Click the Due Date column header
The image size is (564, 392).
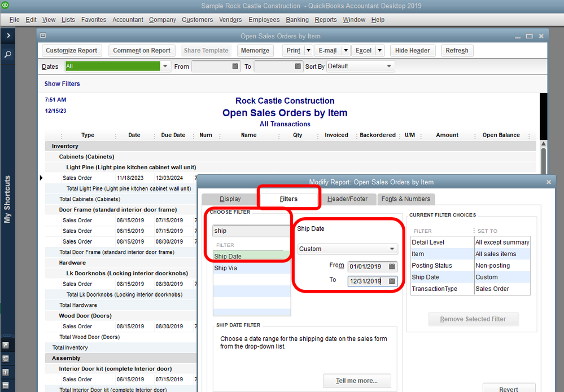click(x=173, y=135)
